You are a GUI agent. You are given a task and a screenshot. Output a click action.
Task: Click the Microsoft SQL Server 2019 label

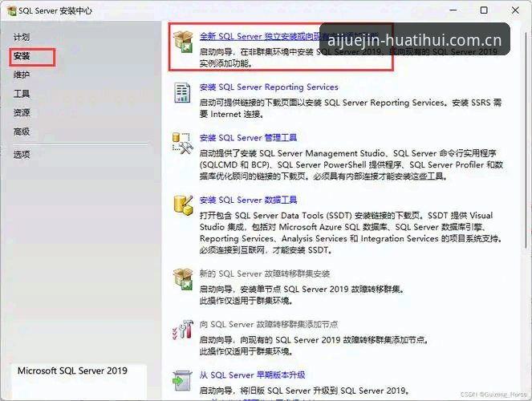[72, 371]
